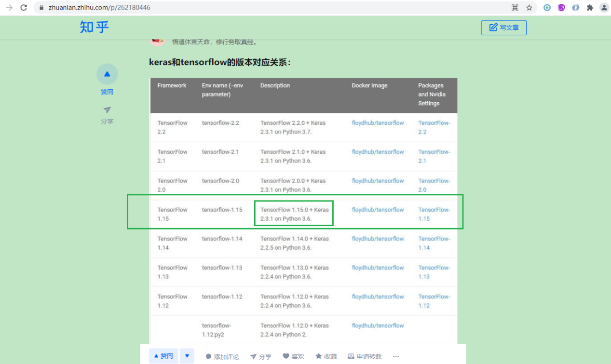The height and width of the screenshot is (364, 611).
Task: Click heading keras和tensorflow的版本对应关系
Action: 220,62
